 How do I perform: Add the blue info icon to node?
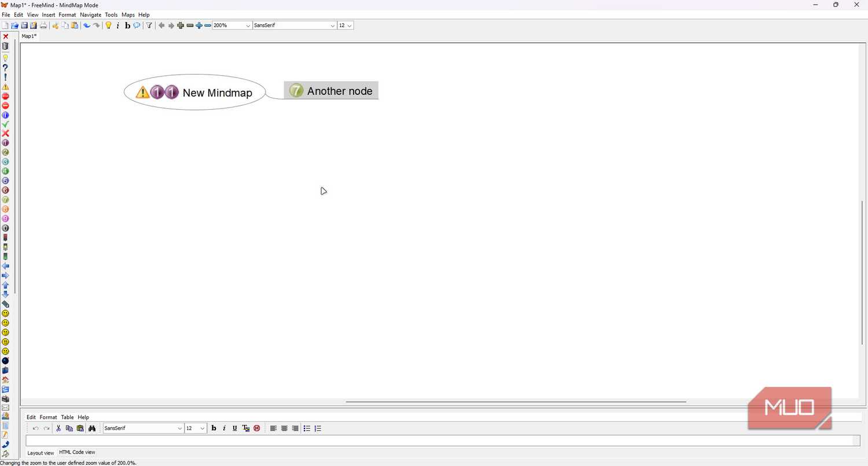point(6,115)
